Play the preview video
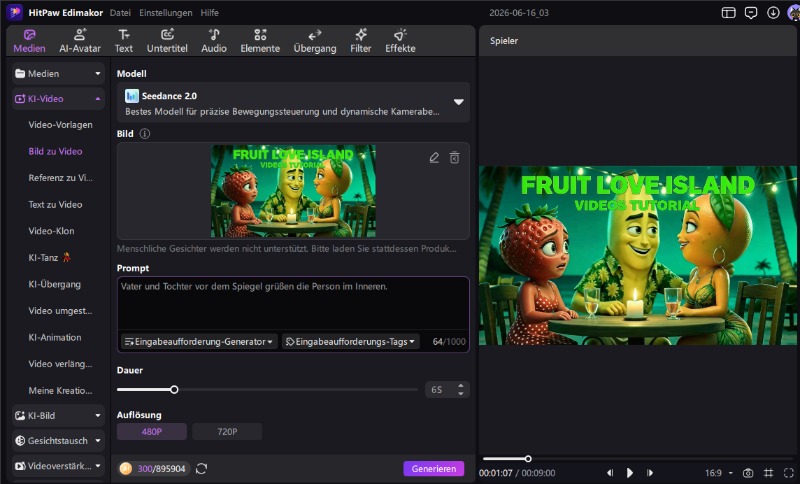Image resolution: width=800 pixels, height=484 pixels. 630,473
